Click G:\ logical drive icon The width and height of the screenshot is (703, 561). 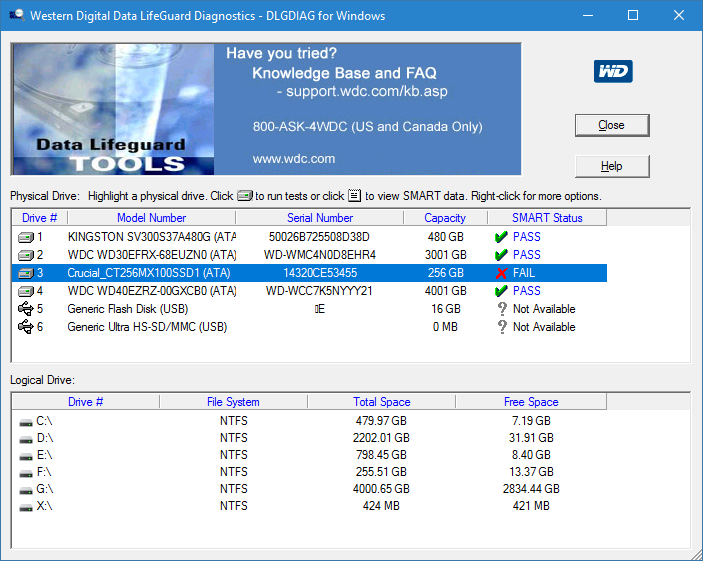[x=26, y=491]
